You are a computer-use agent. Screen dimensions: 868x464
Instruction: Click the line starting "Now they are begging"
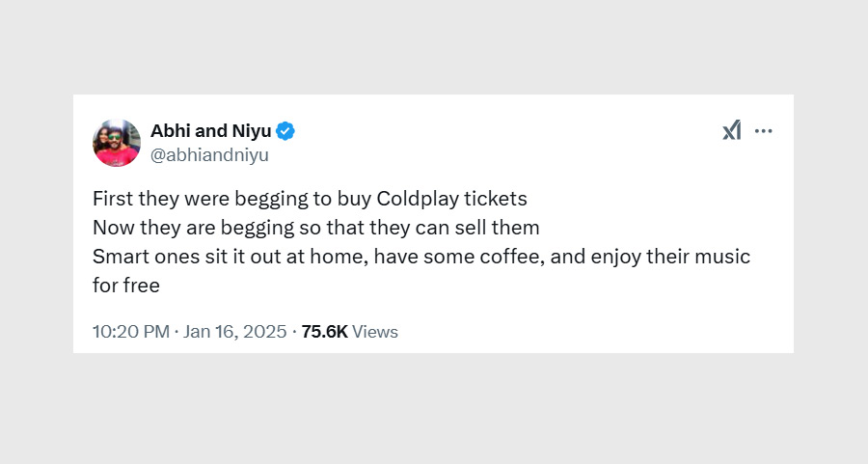315,229
